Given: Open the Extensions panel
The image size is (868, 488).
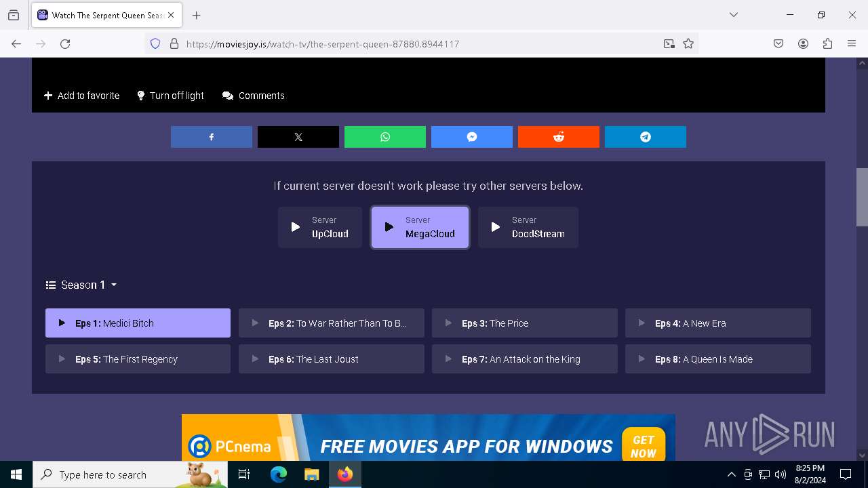Looking at the screenshot, I should [827, 43].
